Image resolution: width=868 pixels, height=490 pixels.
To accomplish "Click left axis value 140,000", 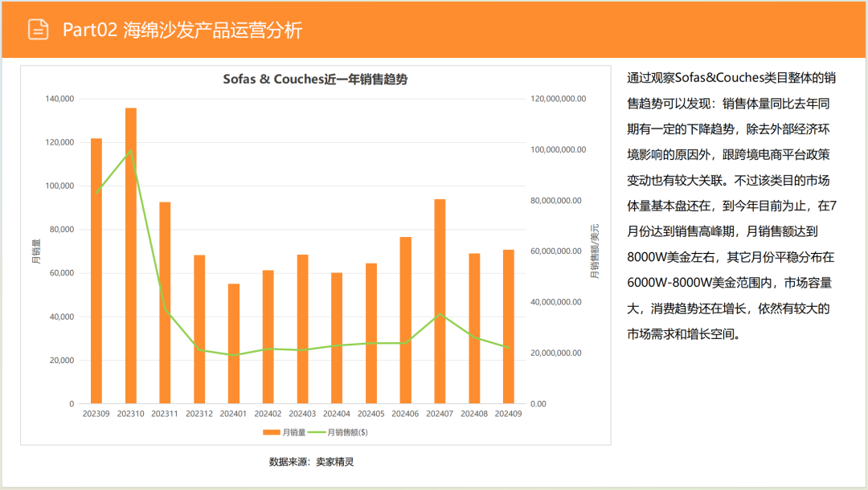I will coord(59,99).
